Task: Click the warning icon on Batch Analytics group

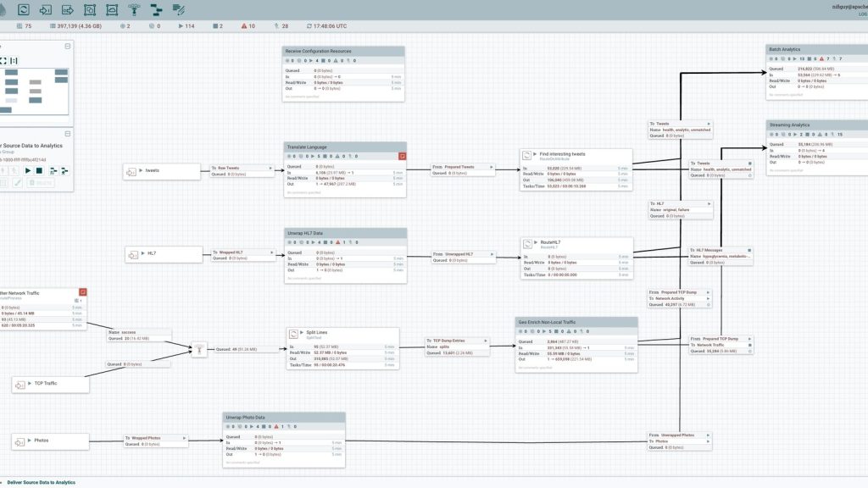Action: [x=821, y=58]
